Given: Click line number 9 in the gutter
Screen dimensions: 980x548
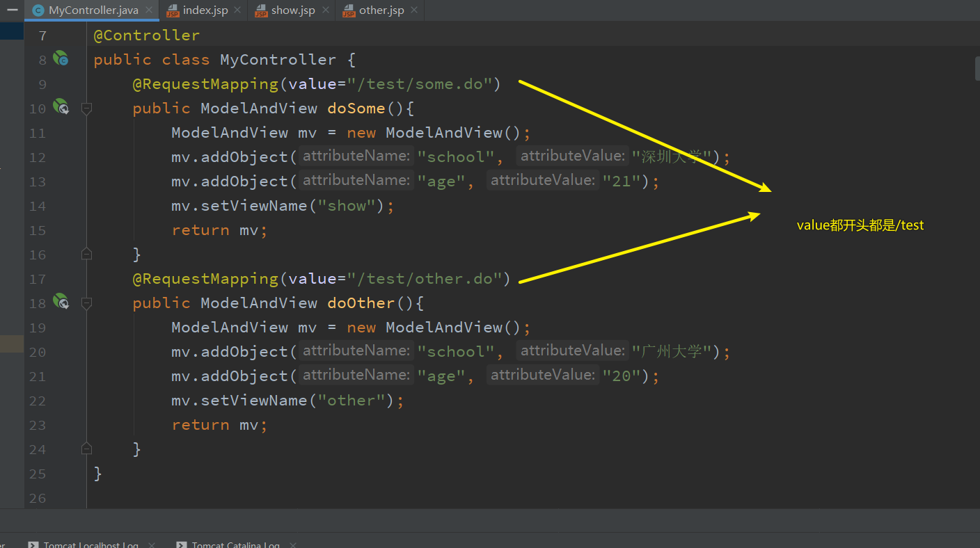Looking at the screenshot, I should tap(42, 84).
